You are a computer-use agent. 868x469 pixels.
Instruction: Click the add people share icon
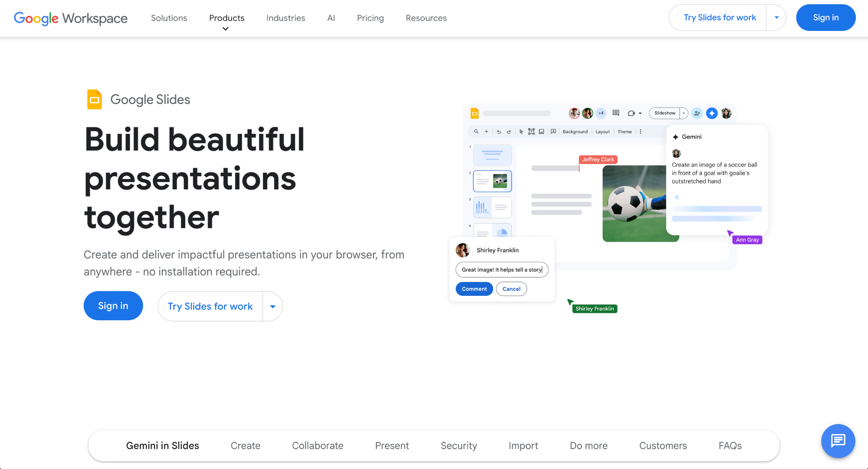(x=697, y=113)
